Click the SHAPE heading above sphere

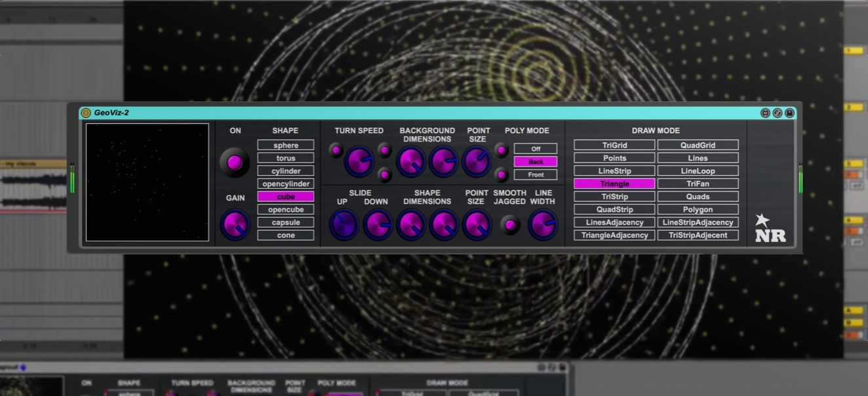coord(285,130)
